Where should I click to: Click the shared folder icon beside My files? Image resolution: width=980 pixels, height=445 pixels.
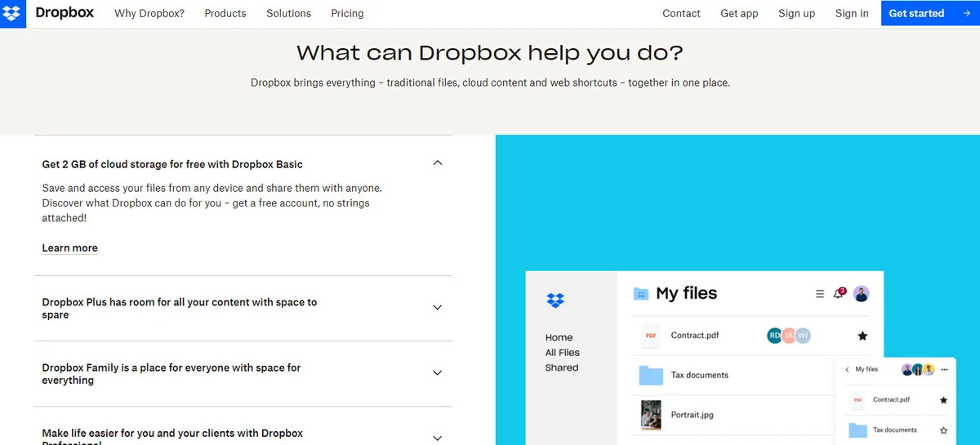[x=641, y=294]
